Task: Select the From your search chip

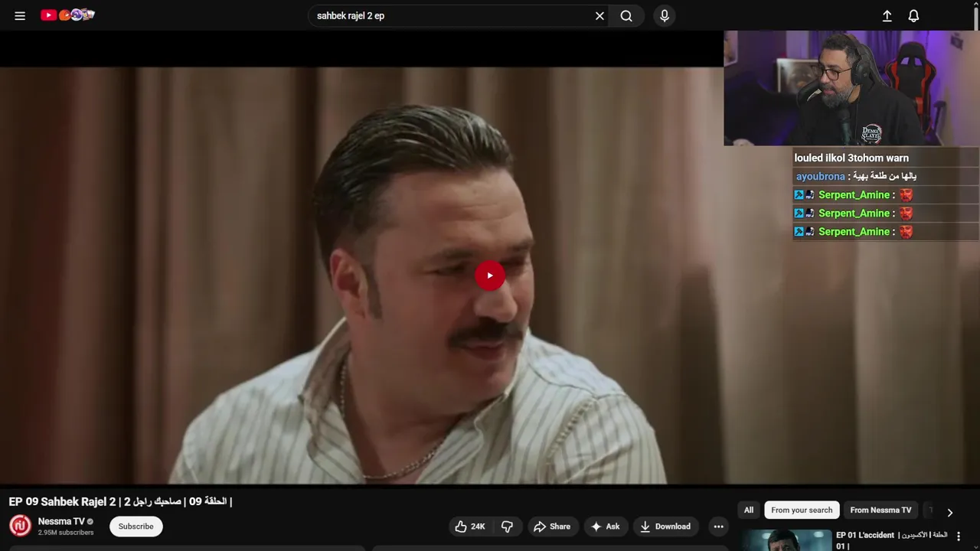Action: (802, 510)
